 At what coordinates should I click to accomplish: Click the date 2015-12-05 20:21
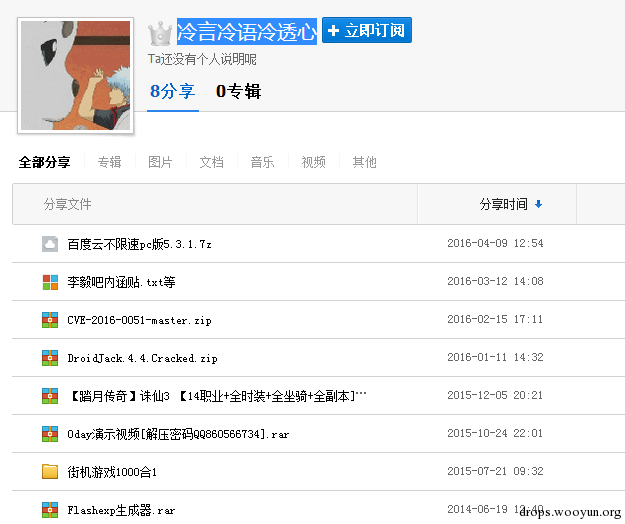coord(495,395)
